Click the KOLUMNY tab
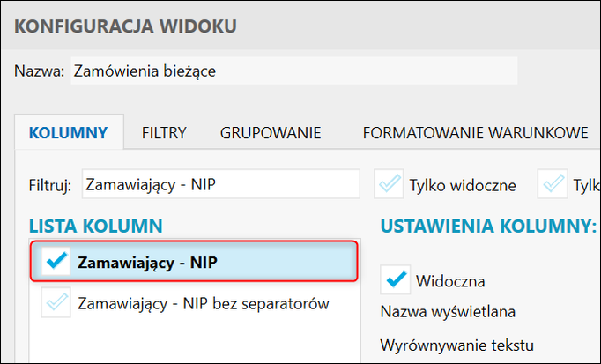Screen dimensions: 601x364 (x=69, y=133)
